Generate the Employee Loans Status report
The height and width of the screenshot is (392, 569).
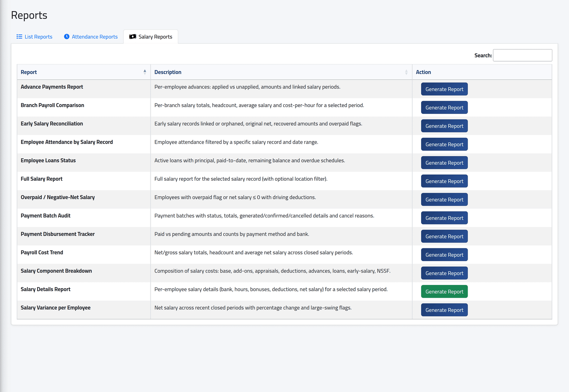point(444,163)
